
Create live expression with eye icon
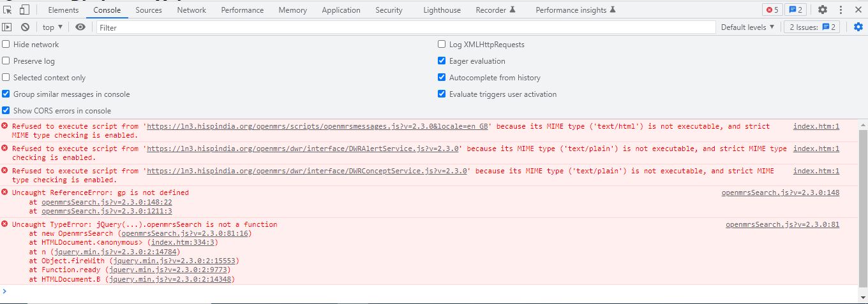(x=80, y=27)
